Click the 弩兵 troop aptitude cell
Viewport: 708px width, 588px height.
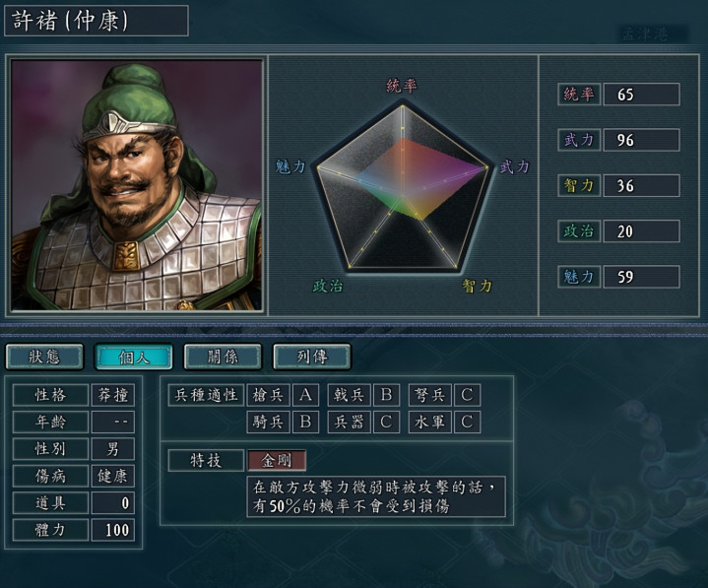click(x=430, y=395)
